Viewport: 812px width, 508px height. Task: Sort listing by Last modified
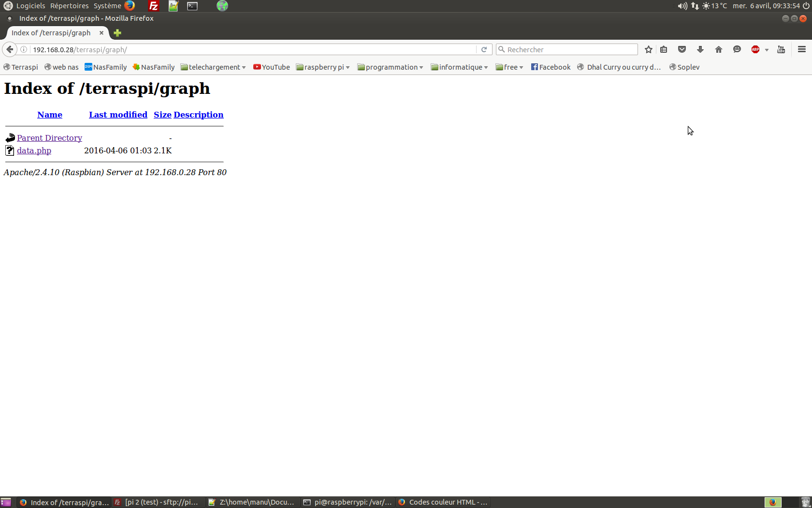[x=118, y=115]
